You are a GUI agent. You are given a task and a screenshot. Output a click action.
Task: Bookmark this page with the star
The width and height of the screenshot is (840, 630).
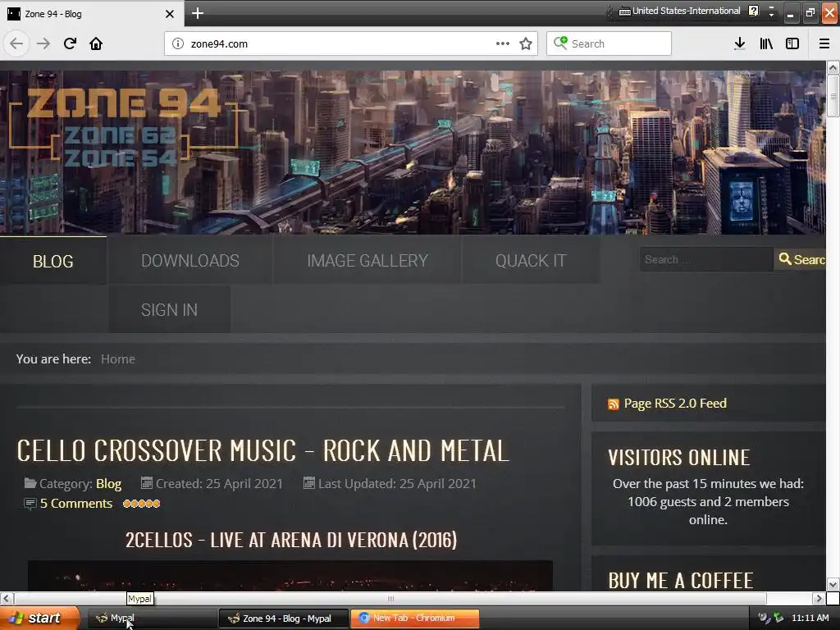[526, 43]
